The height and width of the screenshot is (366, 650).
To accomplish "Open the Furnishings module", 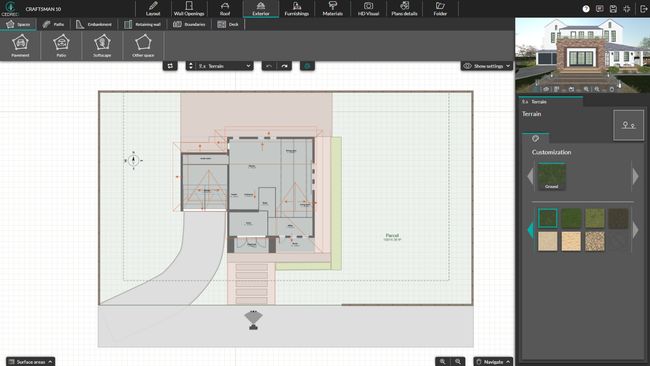I will 296,9.
